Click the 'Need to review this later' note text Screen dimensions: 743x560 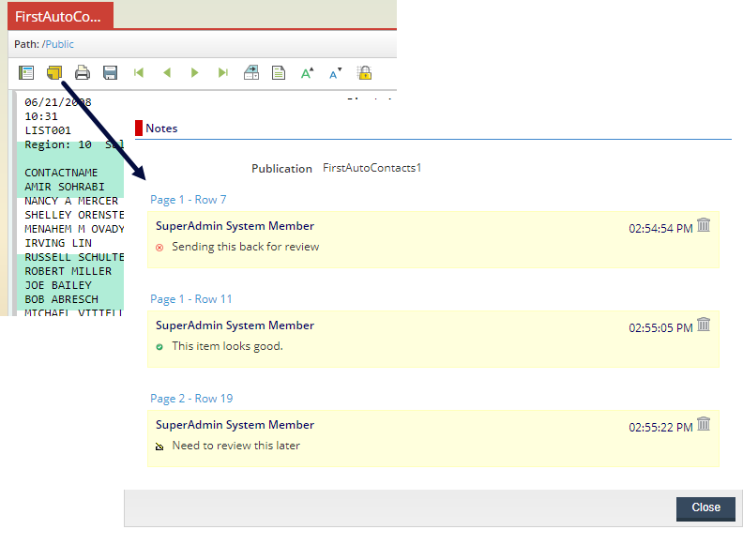point(236,446)
